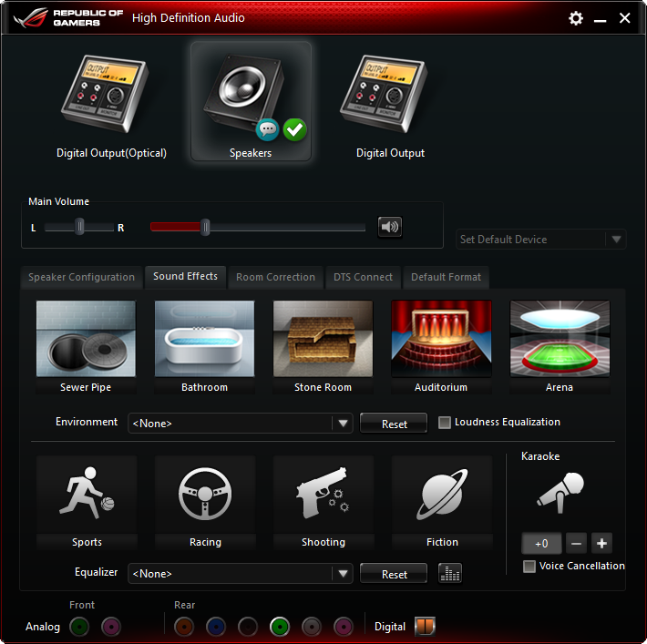Switch to Sound Effects tab

point(185,276)
